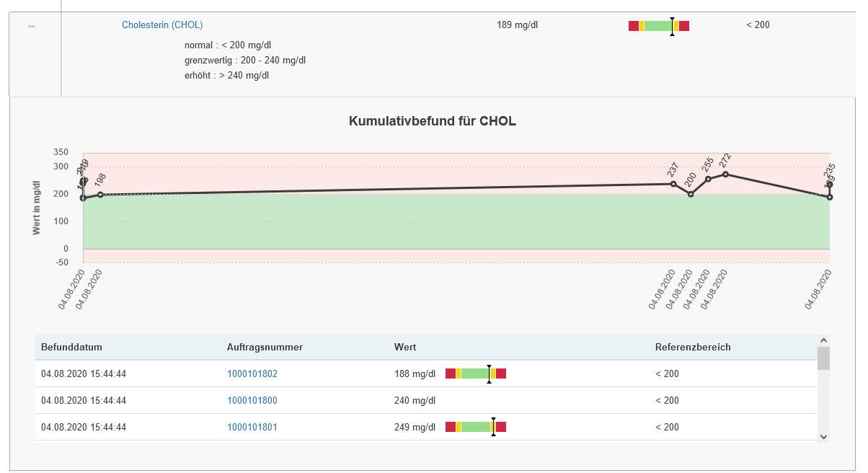The height and width of the screenshot is (473, 868).
Task: Click the range indicator bar beside 189 mg/dl
Action: [x=658, y=26]
